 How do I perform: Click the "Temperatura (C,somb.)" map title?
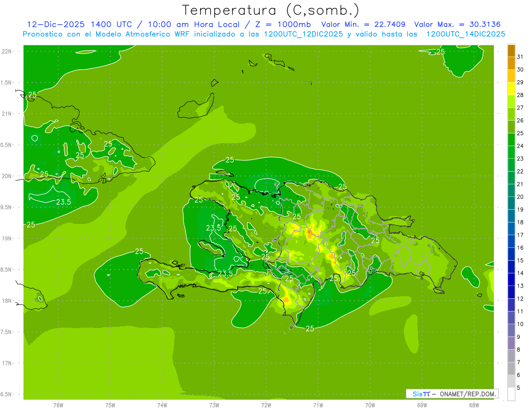coord(271,10)
